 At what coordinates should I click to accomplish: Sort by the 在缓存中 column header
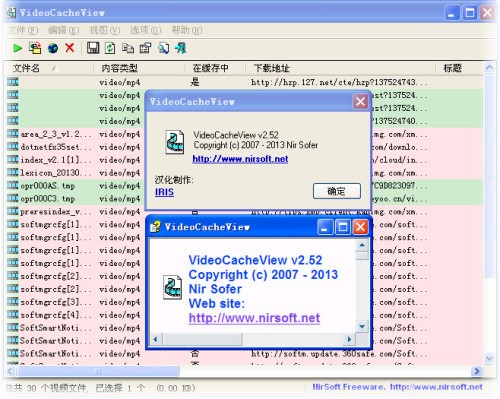coord(215,68)
